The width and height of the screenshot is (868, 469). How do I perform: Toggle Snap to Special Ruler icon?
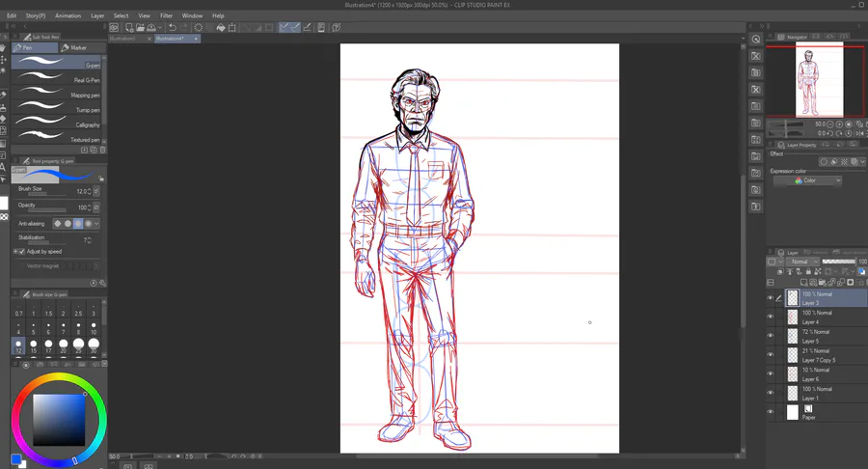295,27
